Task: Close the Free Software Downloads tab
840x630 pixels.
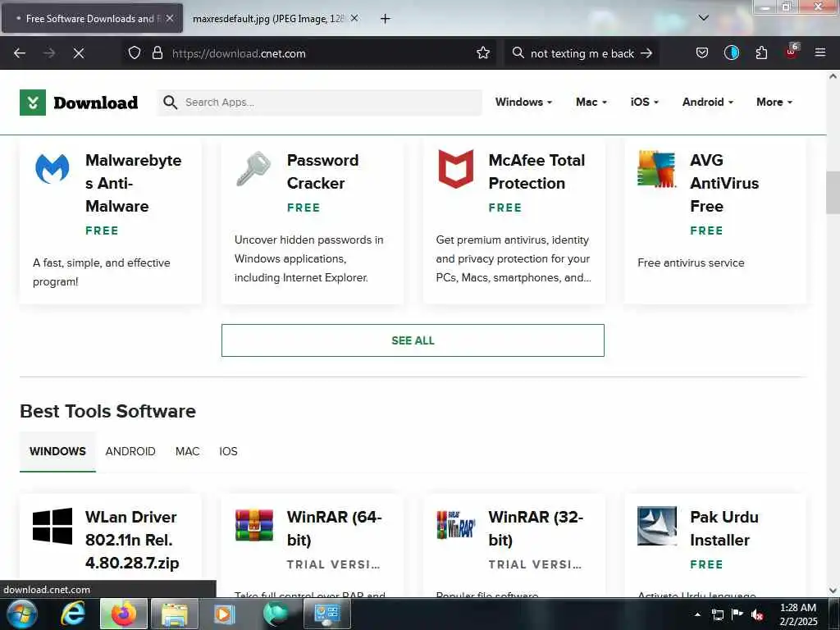Action: click(169, 18)
